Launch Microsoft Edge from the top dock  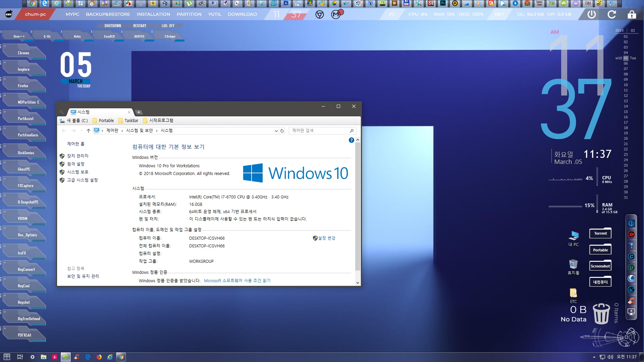pos(44,3)
